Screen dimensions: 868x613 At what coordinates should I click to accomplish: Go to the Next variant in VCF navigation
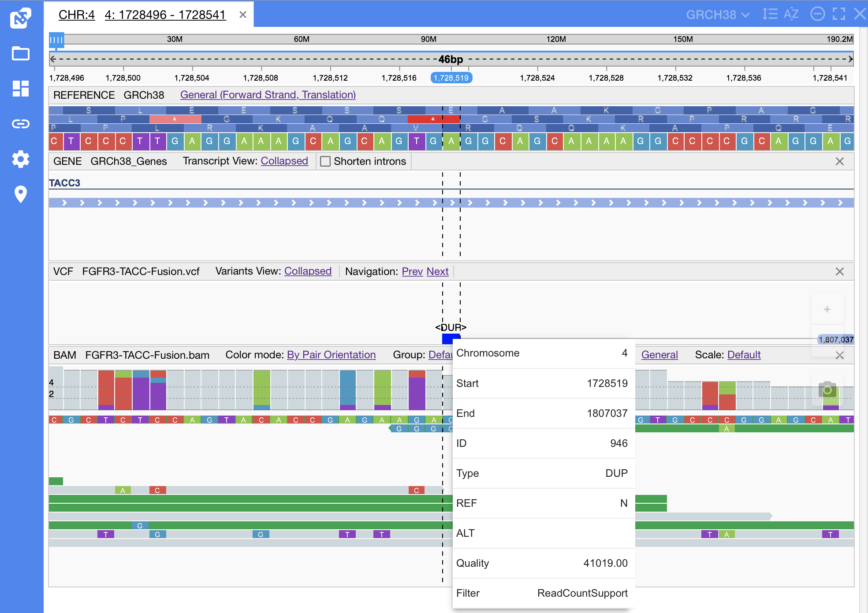coord(437,271)
